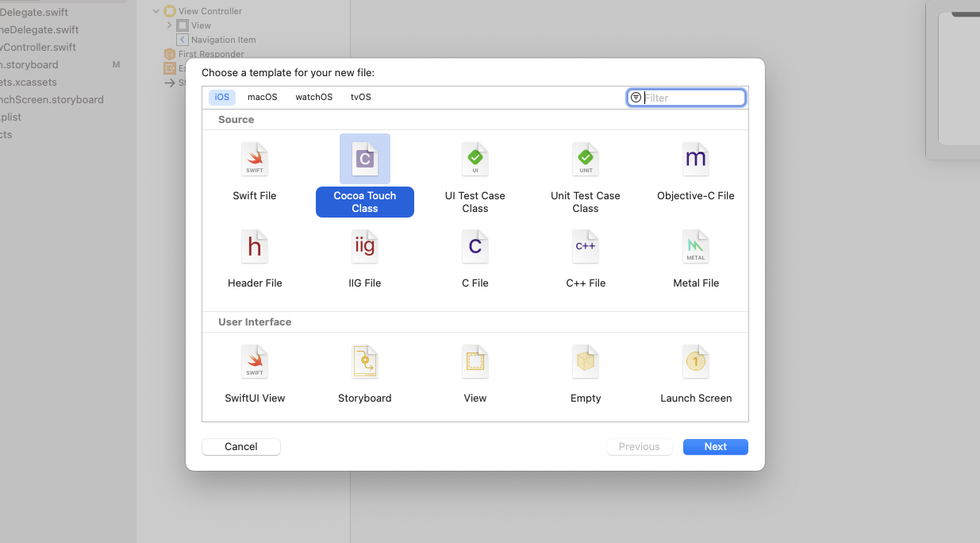Switch to the watchOS platform tab
This screenshot has height=543, width=980.
314,97
